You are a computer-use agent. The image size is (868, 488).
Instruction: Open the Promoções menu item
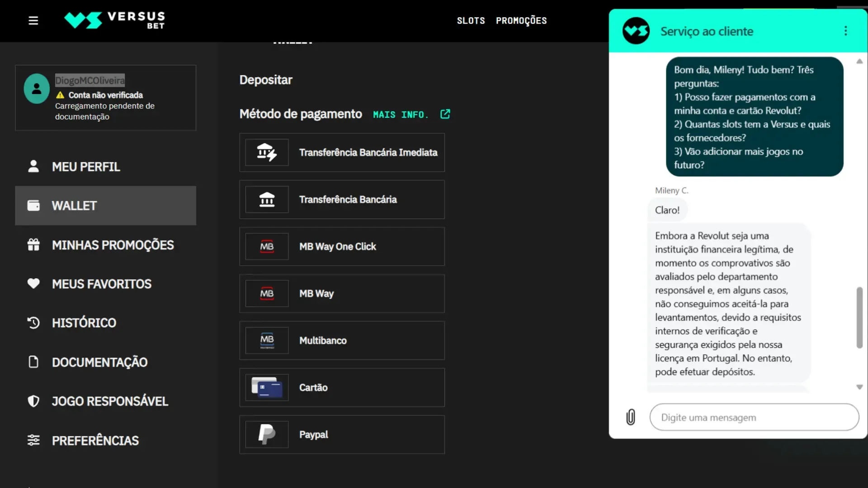pos(521,21)
